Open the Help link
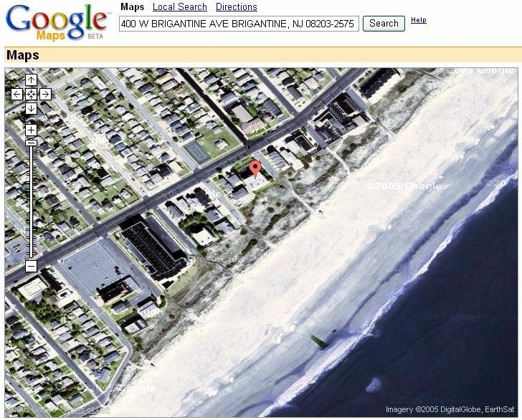Viewport: 522px width, 420px height. click(x=419, y=20)
